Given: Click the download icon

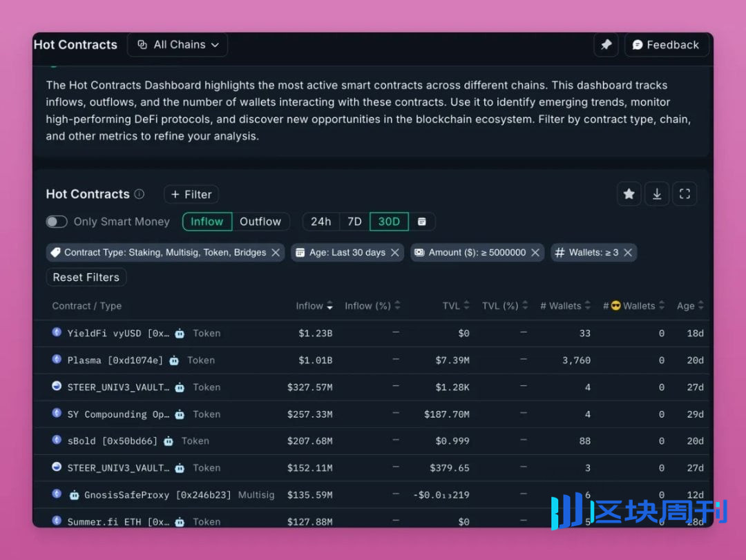Looking at the screenshot, I should pos(657,193).
